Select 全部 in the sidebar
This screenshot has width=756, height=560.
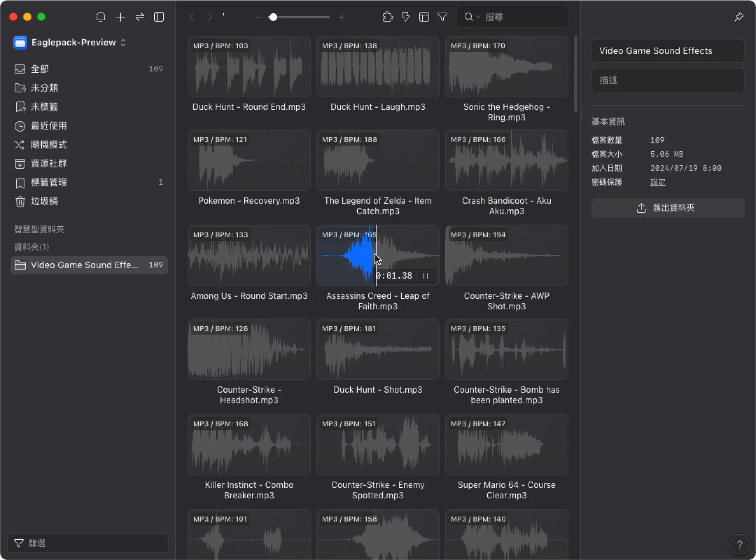89,69
